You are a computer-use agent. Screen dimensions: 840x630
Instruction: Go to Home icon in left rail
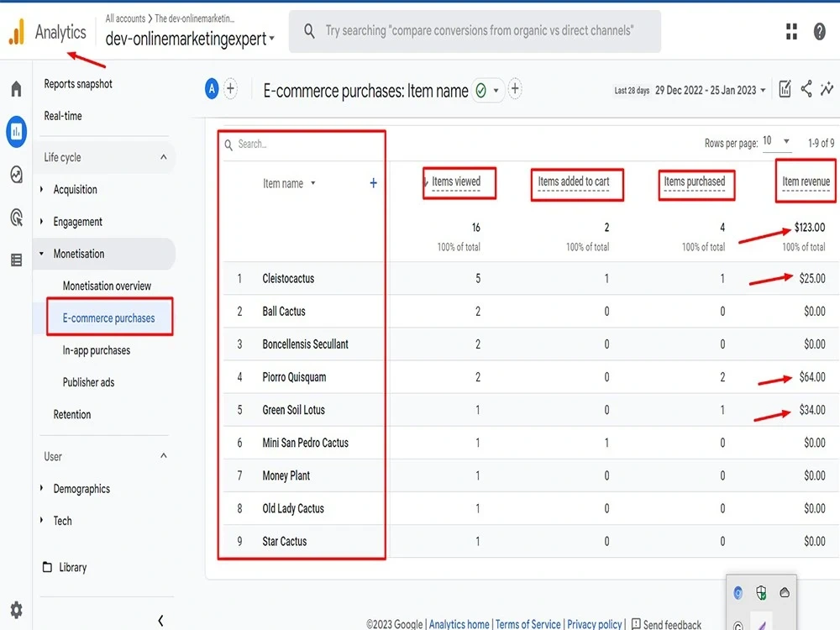click(x=17, y=88)
